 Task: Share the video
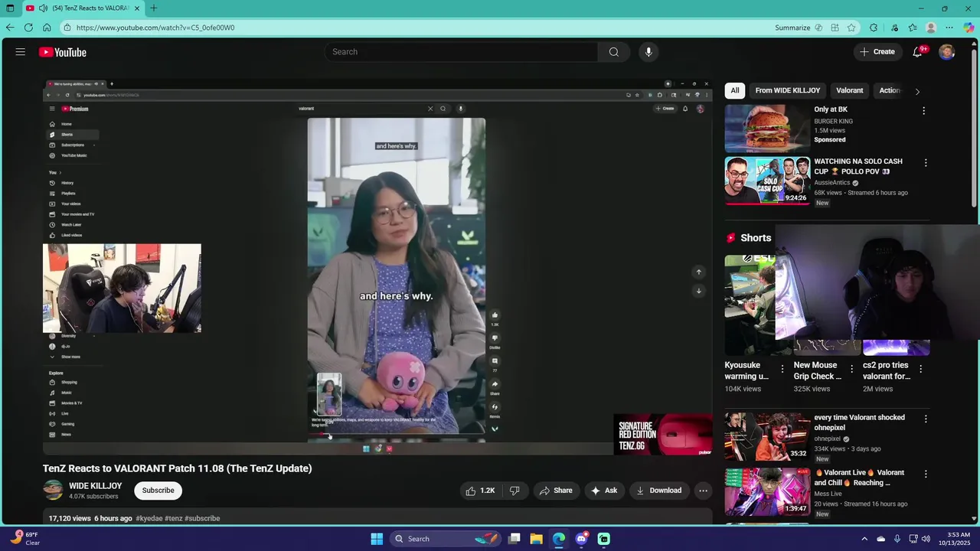[x=556, y=491]
